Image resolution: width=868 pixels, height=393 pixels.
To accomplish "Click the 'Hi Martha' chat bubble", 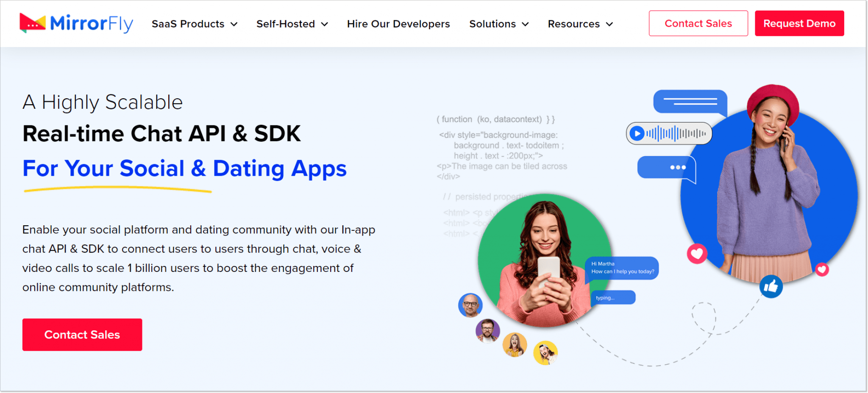I will 621,268.
